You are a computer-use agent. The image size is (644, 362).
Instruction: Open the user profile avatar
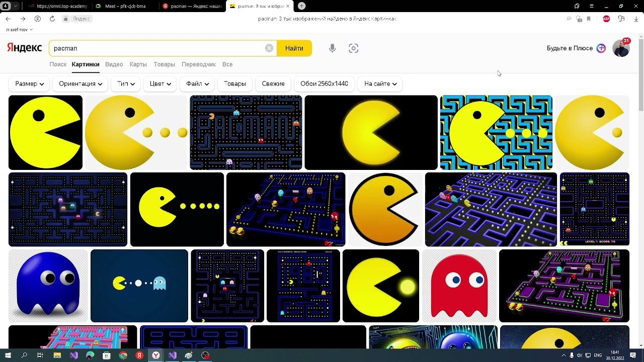tap(621, 48)
